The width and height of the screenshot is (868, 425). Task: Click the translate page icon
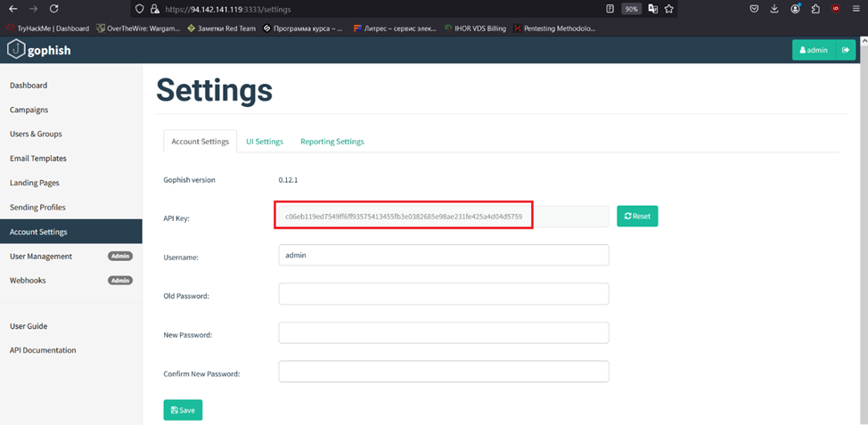[x=652, y=9]
